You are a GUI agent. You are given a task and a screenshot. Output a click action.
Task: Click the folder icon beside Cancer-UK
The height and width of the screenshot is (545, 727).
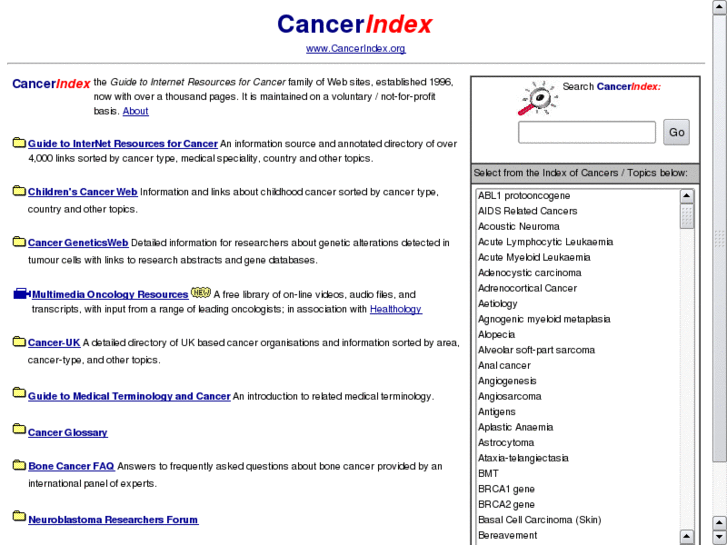click(19, 342)
